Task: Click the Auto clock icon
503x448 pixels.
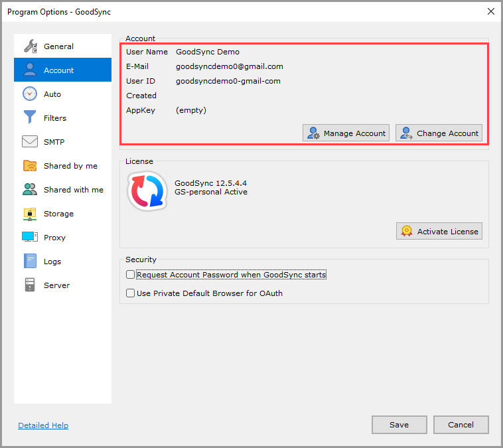Action: click(30, 94)
